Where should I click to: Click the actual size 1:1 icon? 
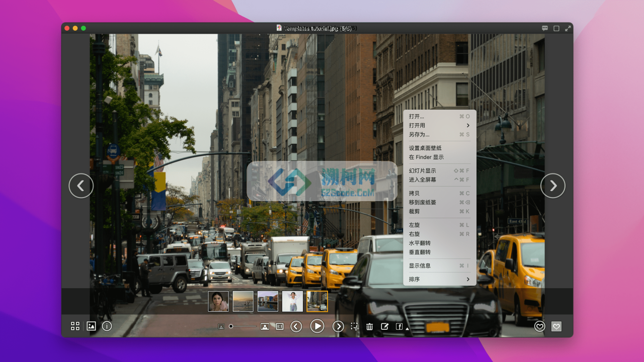click(x=280, y=326)
